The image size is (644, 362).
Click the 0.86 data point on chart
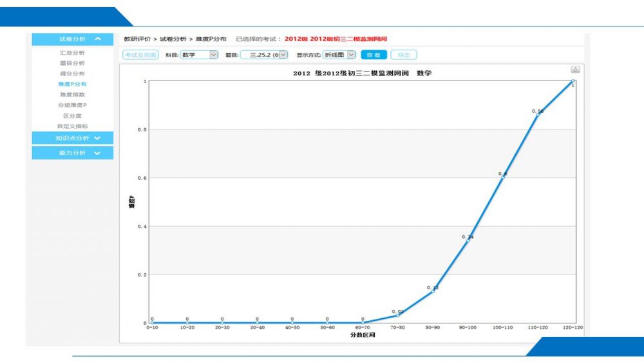537,115
